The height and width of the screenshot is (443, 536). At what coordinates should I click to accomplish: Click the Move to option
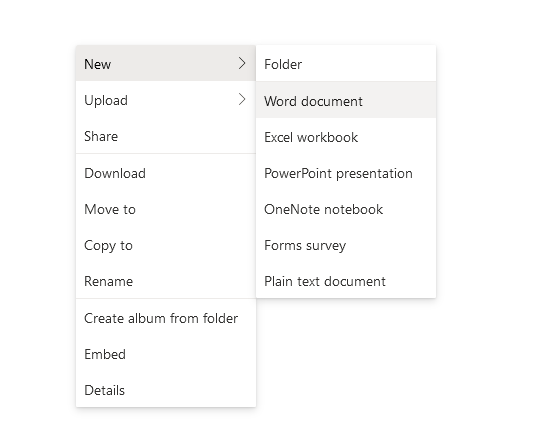166,209
